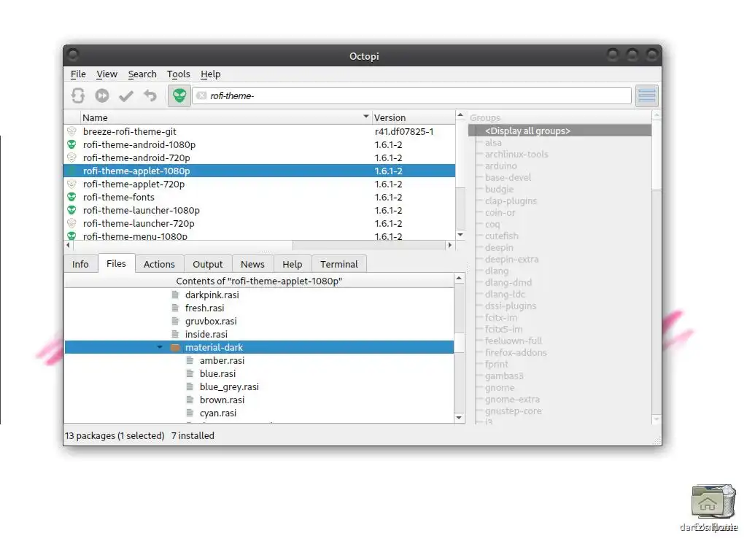
Task: Click up arrow of files list scrollbar
Action: (460, 278)
